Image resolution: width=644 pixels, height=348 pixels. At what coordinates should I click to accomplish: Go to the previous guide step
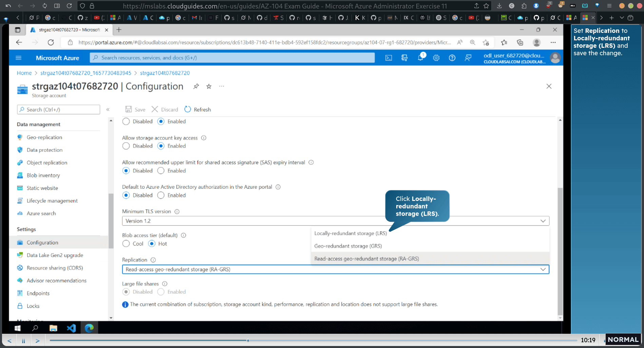point(10,341)
